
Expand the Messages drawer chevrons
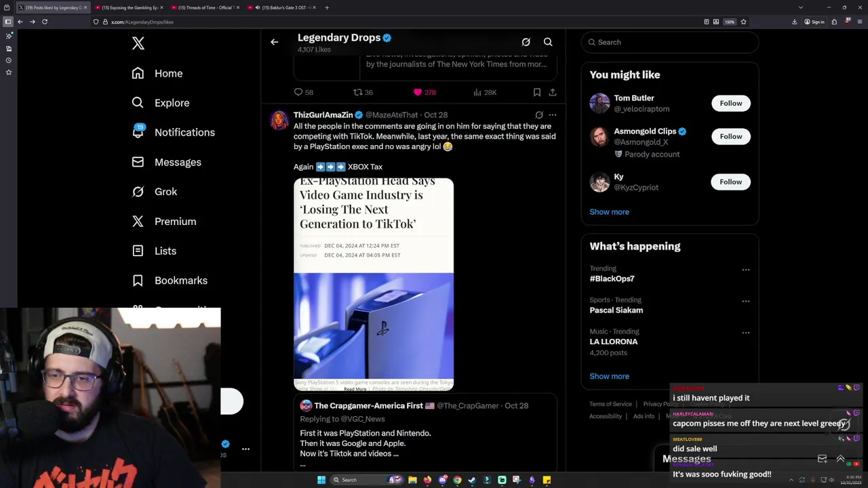pyautogui.click(x=840, y=459)
